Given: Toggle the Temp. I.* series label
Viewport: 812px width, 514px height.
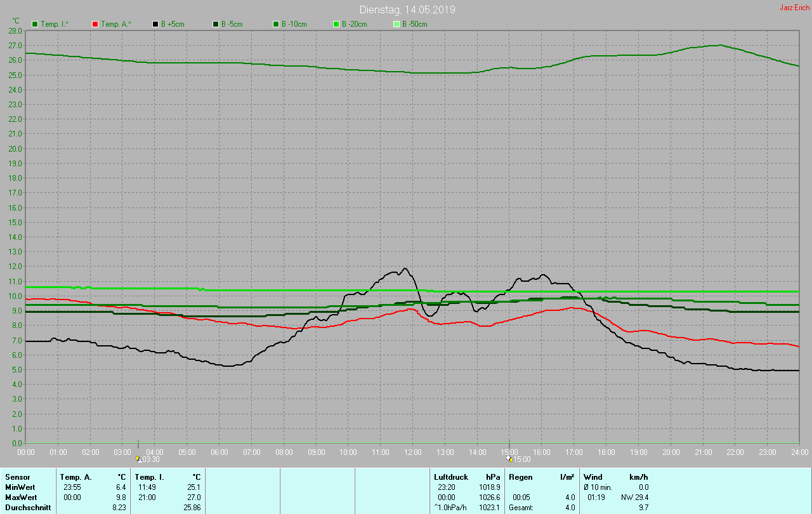Looking at the screenshot, I should click(x=55, y=24).
